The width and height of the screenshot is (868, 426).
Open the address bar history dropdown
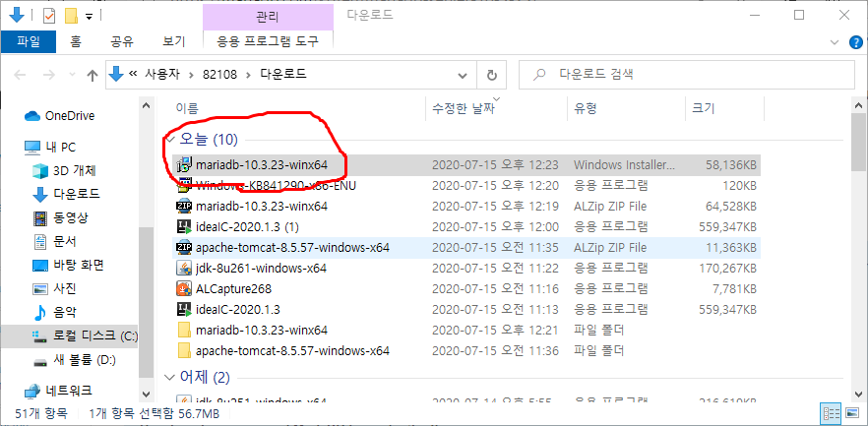[x=463, y=75]
